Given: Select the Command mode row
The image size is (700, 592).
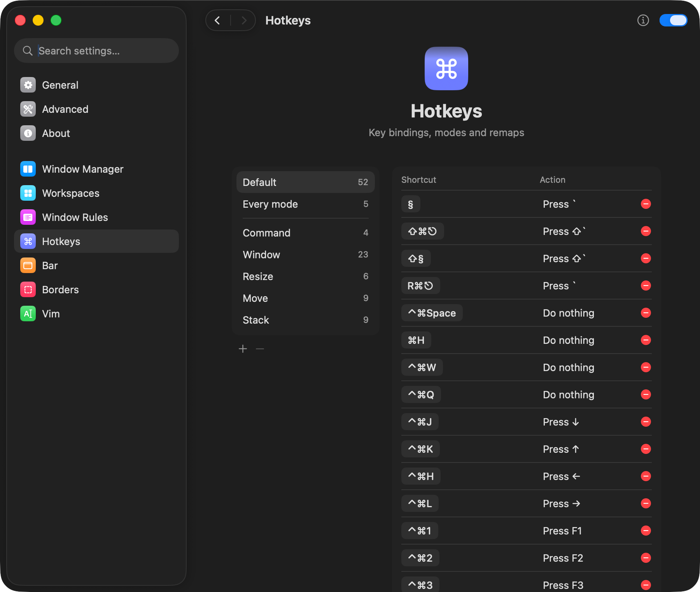Looking at the screenshot, I should [306, 233].
